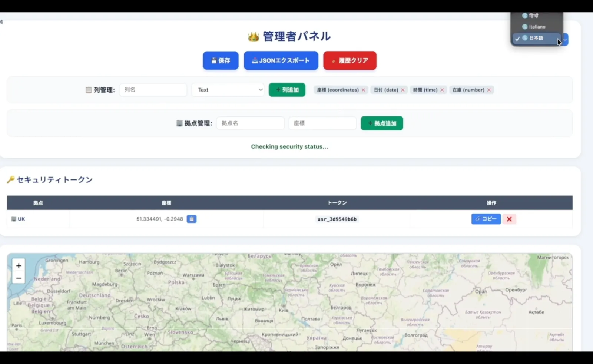Image resolution: width=593 pixels, height=364 pixels.
Task: Remove the 在庫 (number) column tag
Action: 489,90
